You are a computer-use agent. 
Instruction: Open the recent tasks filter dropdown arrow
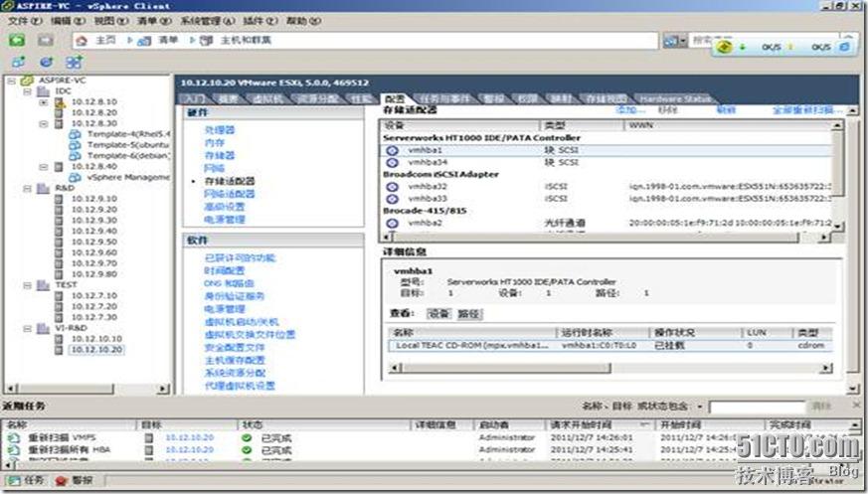(700, 408)
